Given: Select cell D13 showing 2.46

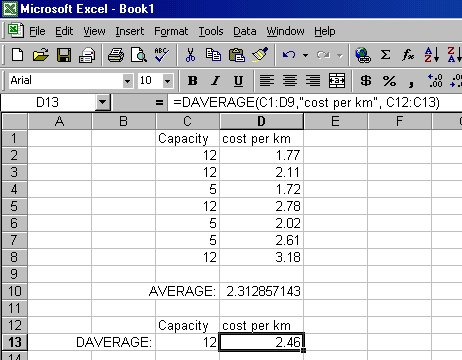Looking at the screenshot, I should pyautogui.click(x=262, y=342).
